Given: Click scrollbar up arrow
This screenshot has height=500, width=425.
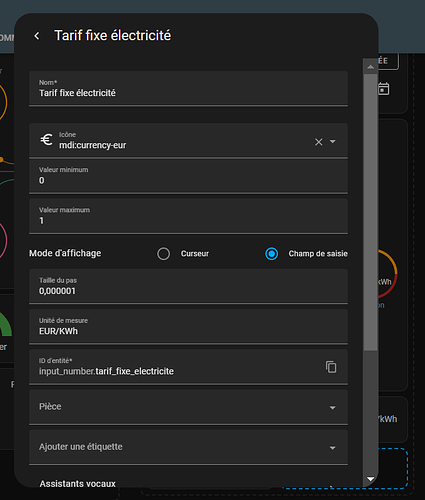Looking at the screenshot, I should point(370,67).
